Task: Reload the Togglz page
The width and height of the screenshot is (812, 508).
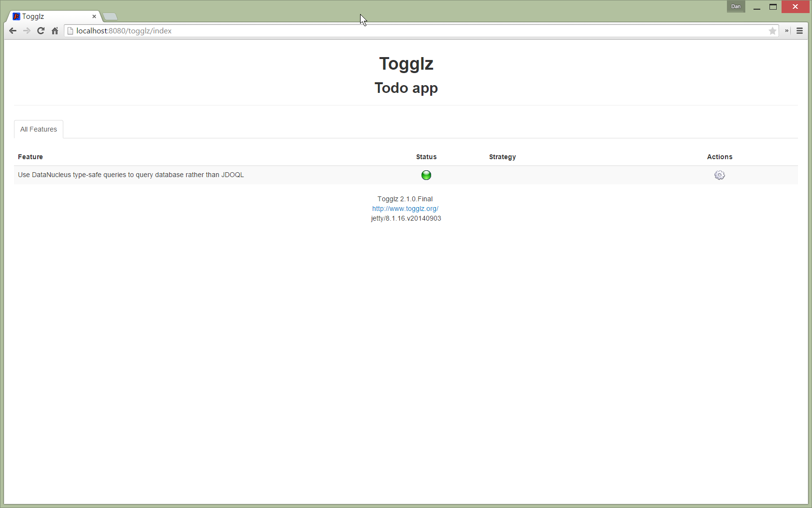Action: click(41, 31)
